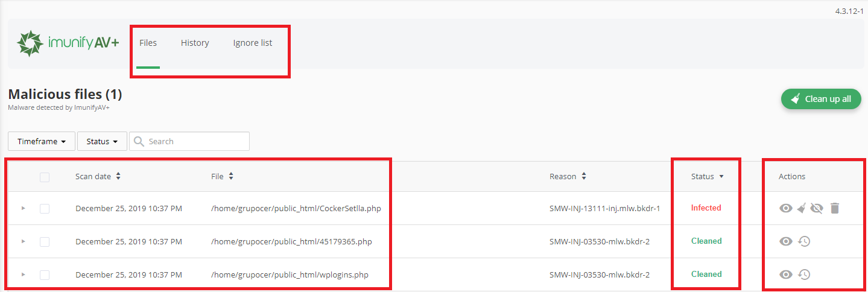This screenshot has height=292, width=868.
Task: Switch to the History tab
Action: (195, 43)
